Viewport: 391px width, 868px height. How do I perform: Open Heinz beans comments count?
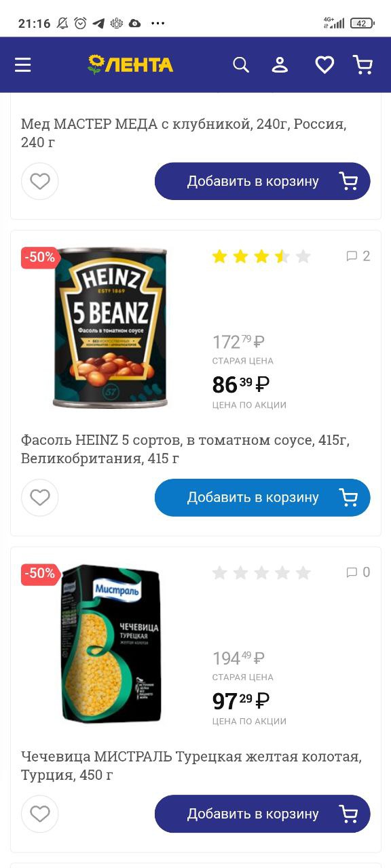(358, 256)
